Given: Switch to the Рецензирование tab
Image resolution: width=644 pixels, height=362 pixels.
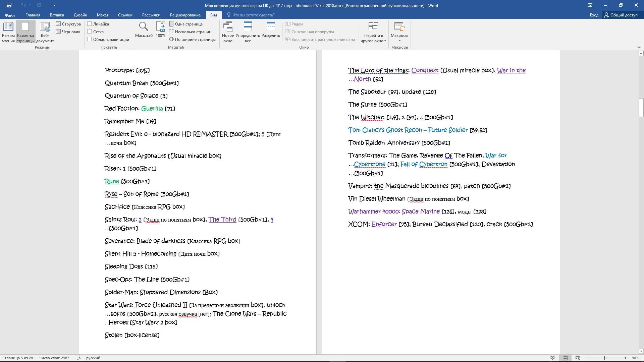Looking at the screenshot, I should point(185,15).
